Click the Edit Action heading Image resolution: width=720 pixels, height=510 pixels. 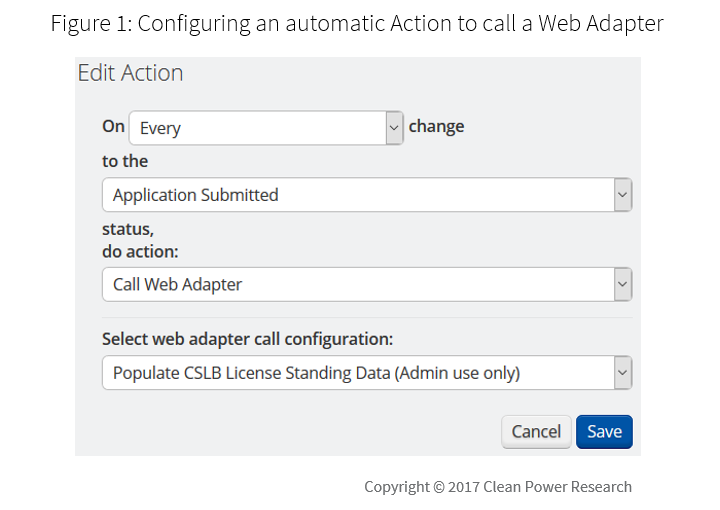point(130,73)
